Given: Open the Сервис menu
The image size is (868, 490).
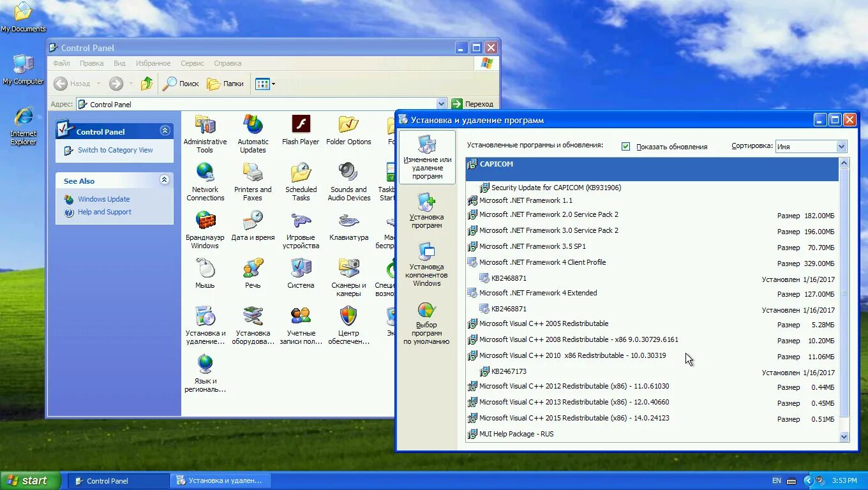Looking at the screenshot, I should [x=192, y=63].
